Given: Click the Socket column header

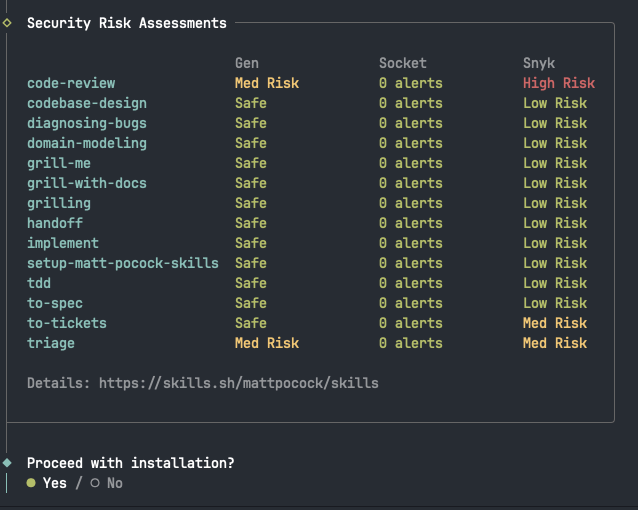Looking at the screenshot, I should 402,63.
